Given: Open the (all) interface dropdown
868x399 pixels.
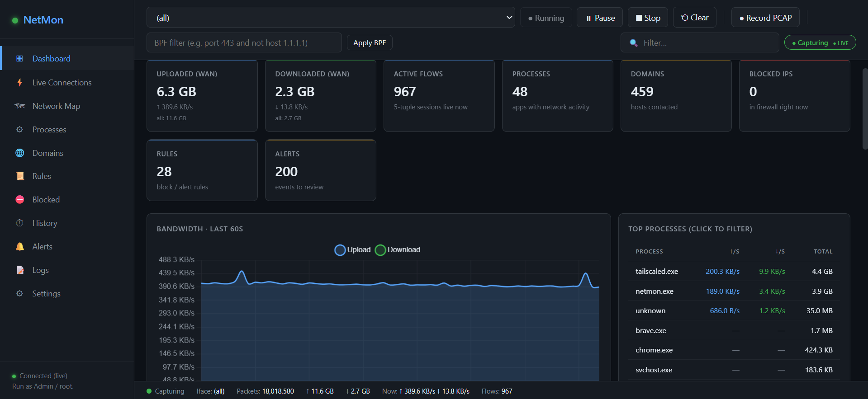Looking at the screenshot, I should [x=331, y=18].
